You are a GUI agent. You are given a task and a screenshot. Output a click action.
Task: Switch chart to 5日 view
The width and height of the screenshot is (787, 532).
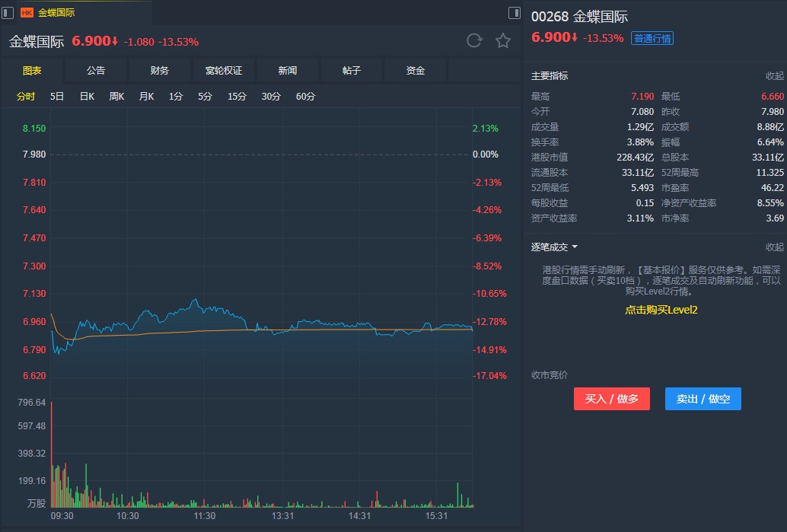(x=57, y=97)
